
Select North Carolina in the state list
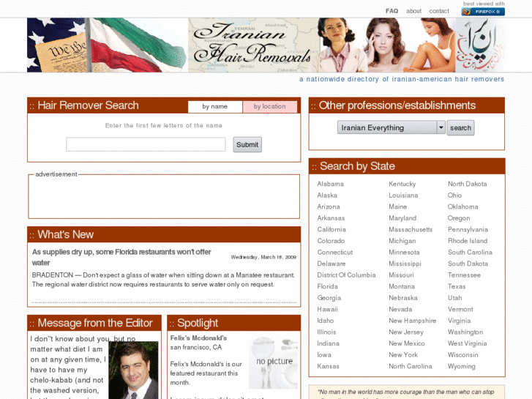(411, 366)
